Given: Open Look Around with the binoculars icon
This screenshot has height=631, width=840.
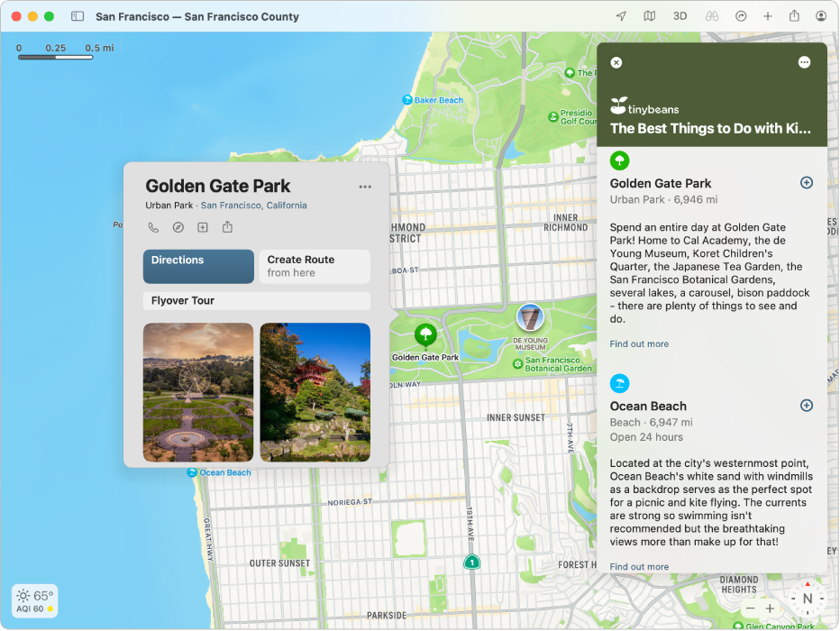Looking at the screenshot, I should point(711,15).
